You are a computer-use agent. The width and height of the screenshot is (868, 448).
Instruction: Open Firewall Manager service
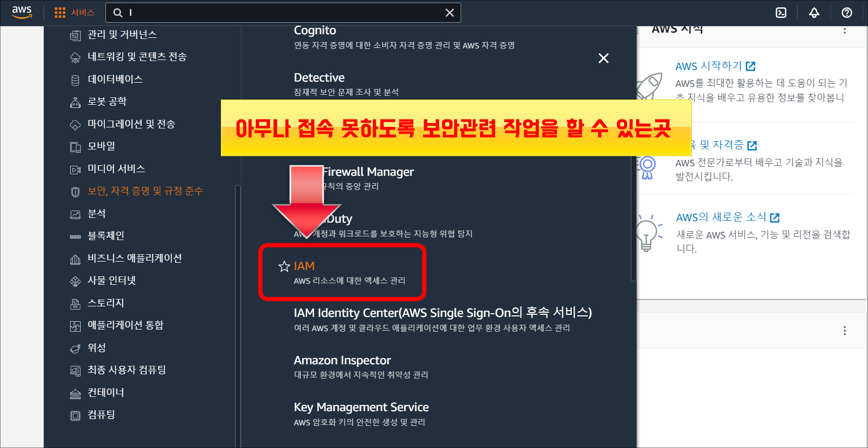368,172
